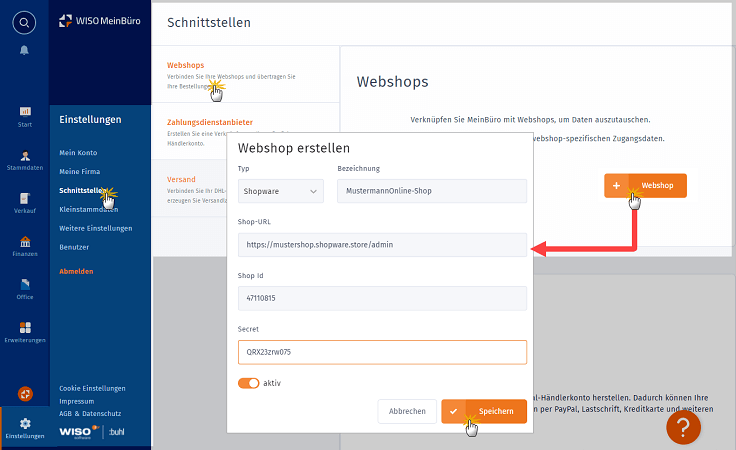
Task: Click the Bezeichnung input field
Action: point(432,191)
